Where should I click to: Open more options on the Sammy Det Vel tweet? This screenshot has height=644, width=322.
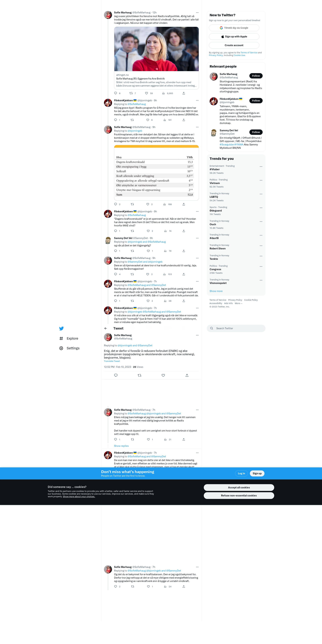tap(197, 238)
